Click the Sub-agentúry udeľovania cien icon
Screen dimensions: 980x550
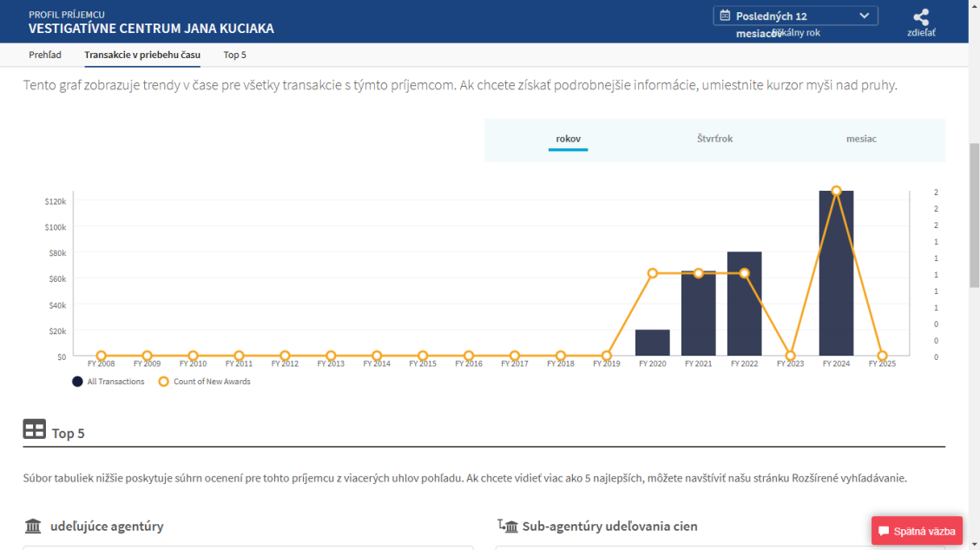[508, 526]
